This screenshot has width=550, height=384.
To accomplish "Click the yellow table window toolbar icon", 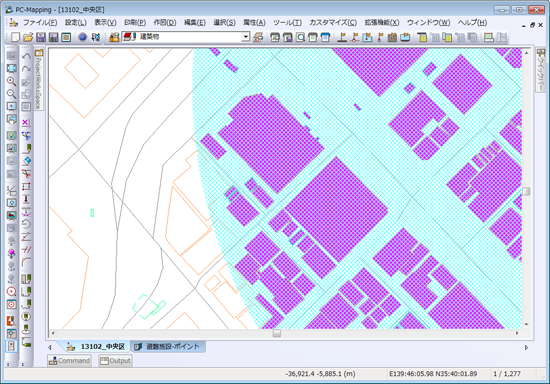I will (x=422, y=37).
